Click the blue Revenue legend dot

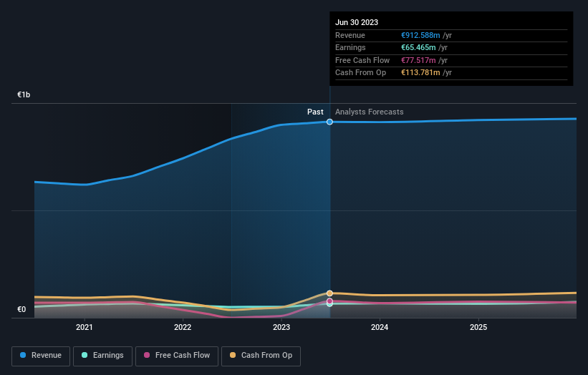(23, 355)
